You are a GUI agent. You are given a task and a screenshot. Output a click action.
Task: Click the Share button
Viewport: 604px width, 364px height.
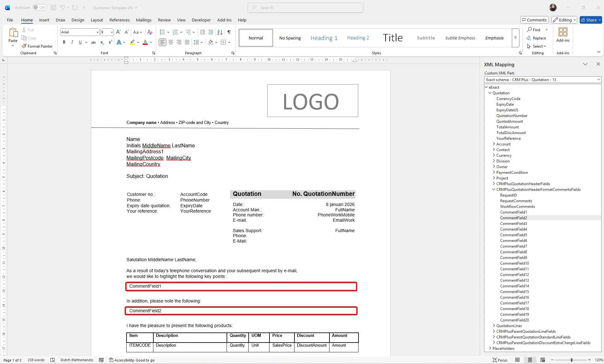pos(591,20)
